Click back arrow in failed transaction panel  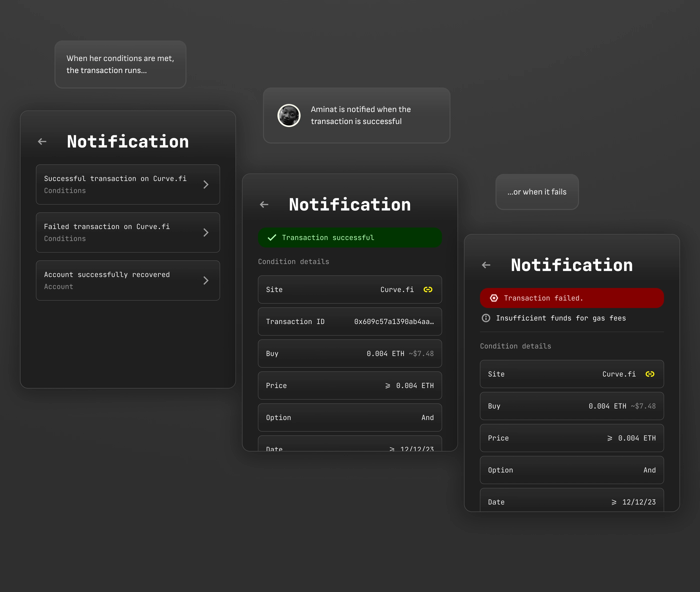pos(486,265)
